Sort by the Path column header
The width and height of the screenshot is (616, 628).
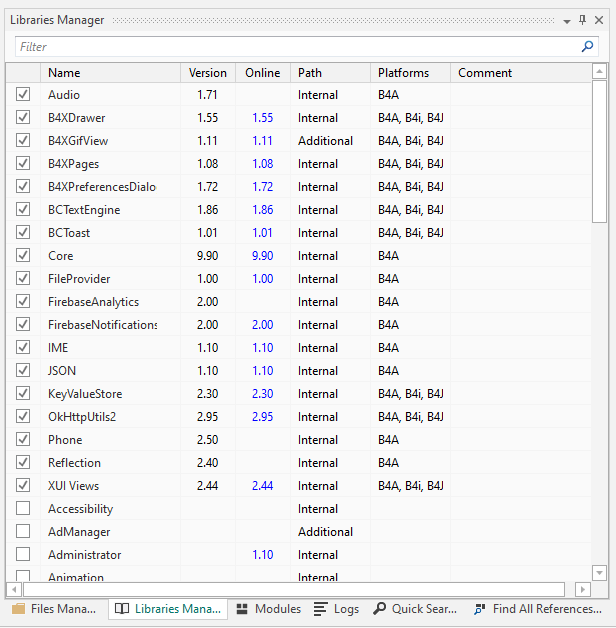(330, 73)
